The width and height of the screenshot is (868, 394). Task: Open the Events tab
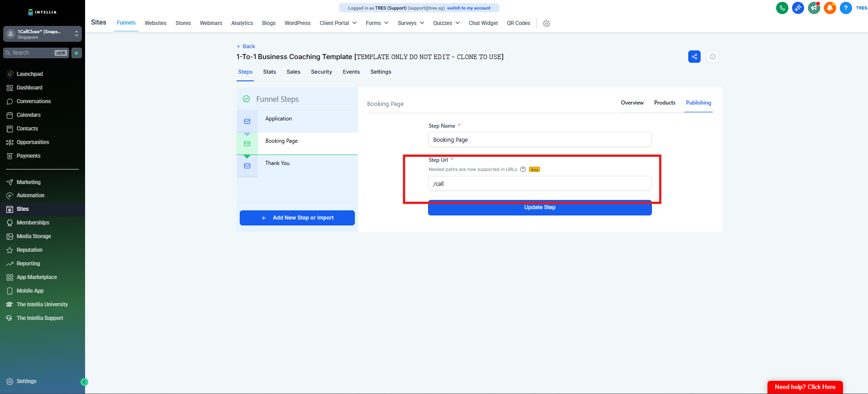tap(351, 72)
